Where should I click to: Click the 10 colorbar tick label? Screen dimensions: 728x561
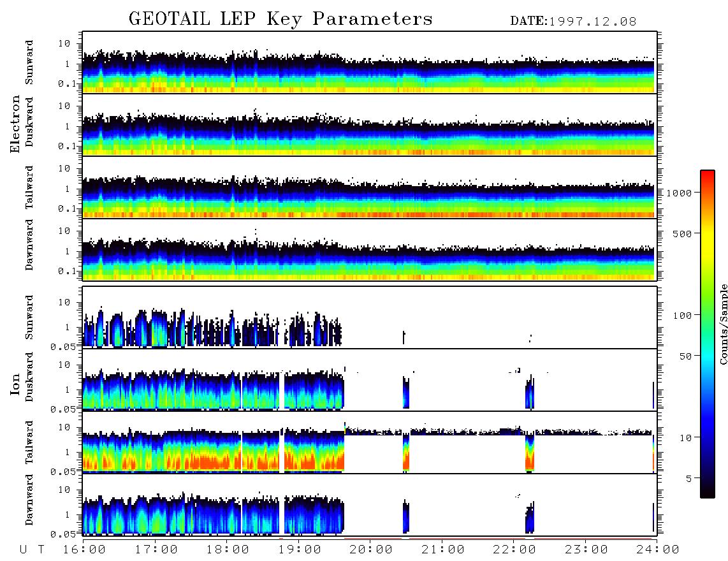click(685, 438)
